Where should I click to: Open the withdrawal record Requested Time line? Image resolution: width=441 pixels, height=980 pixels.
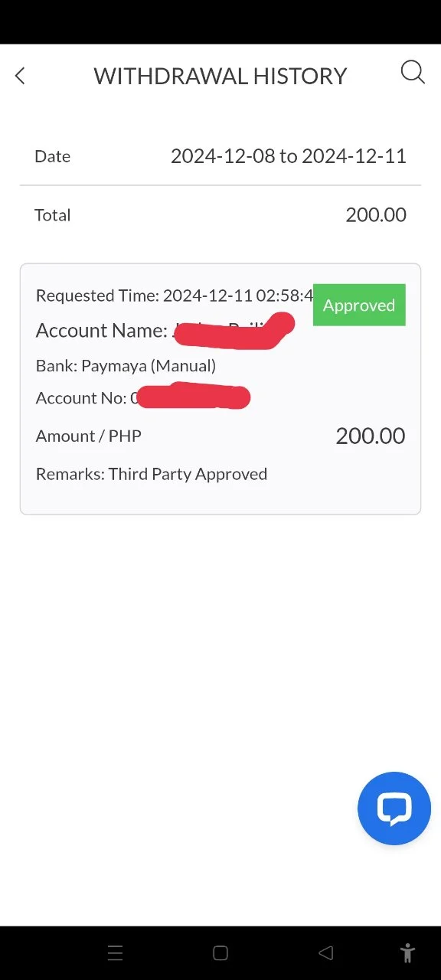tap(175, 296)
